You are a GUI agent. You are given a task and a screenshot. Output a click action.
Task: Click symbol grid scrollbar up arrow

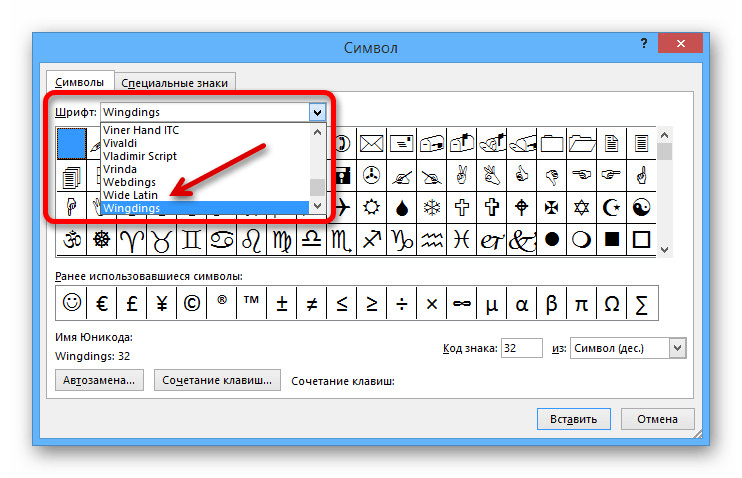664,135
